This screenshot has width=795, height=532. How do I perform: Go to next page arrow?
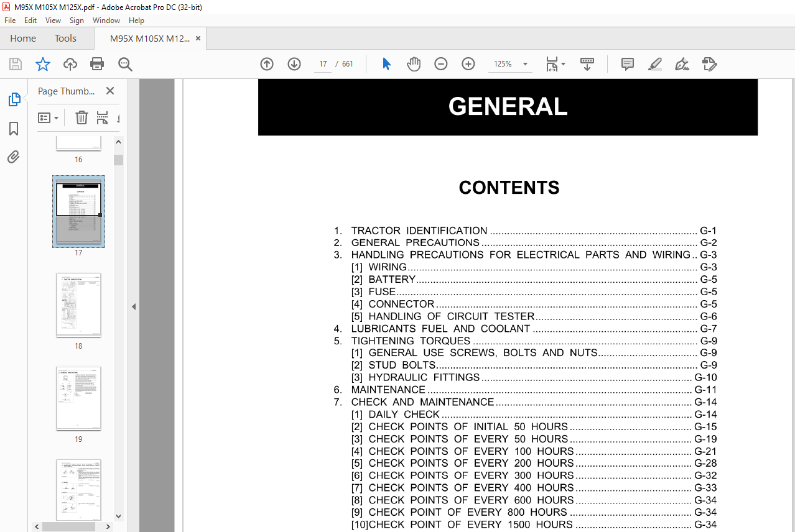pos(294,64)
